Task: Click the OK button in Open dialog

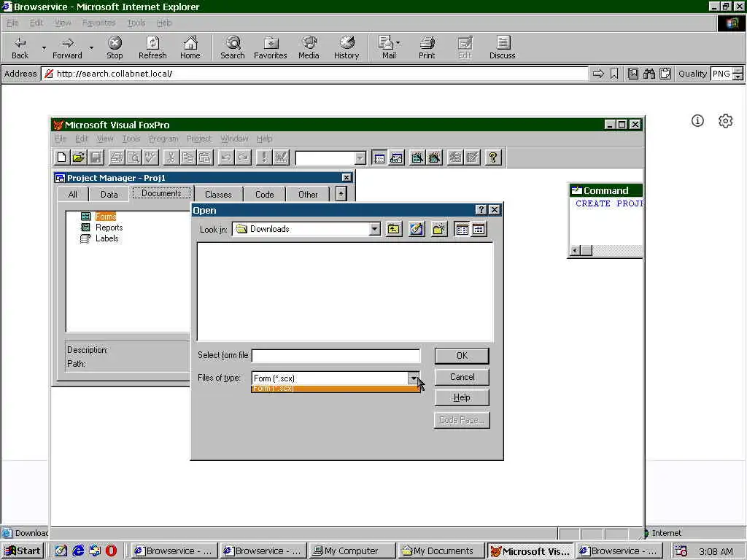Action: tap(462, 356)
